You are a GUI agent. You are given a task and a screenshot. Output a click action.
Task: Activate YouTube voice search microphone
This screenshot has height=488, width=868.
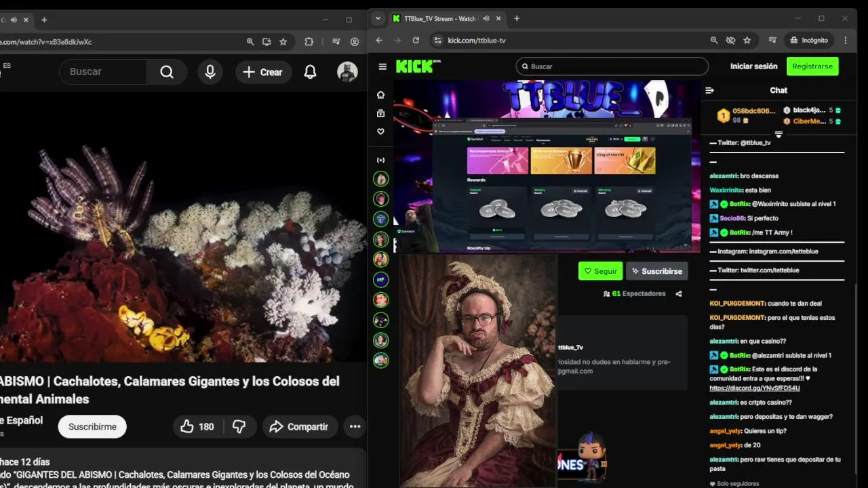(x=210, y=72)
